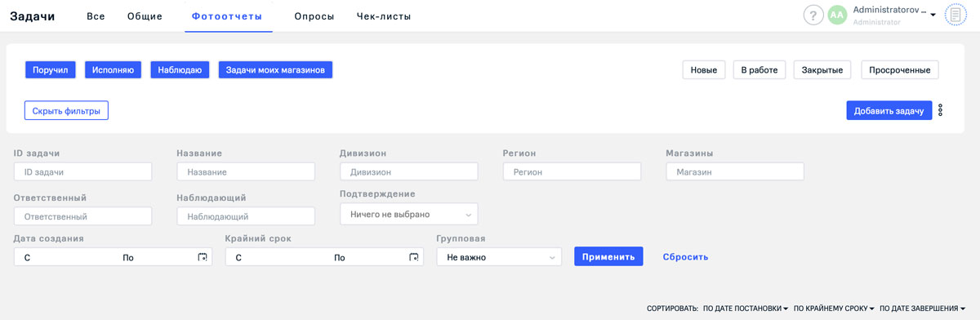
Task: Switch to the Общие tab
Action: pos(145,16)
